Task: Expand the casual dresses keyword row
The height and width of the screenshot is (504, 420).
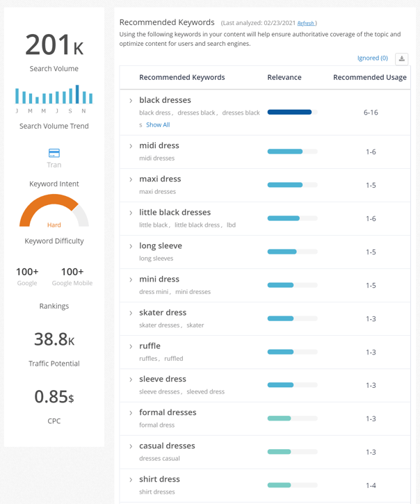Action: click(x=131, y=446)
